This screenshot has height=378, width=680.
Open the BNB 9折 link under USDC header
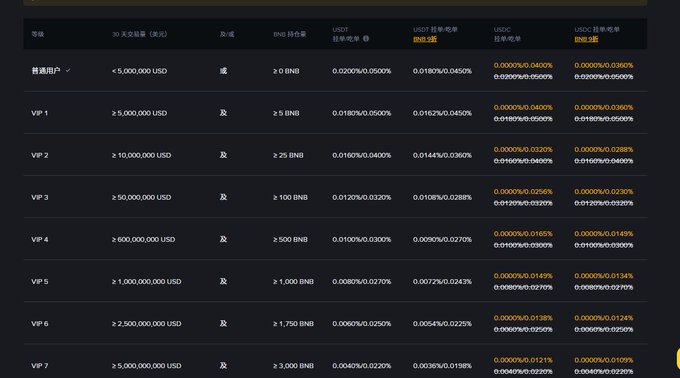pyautogui.click(x=586, y=39)
